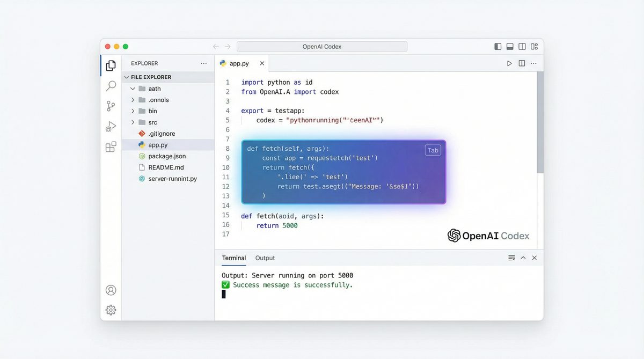Run app.py with the play icon
644x359 pixels.
[x=509, y=63]
